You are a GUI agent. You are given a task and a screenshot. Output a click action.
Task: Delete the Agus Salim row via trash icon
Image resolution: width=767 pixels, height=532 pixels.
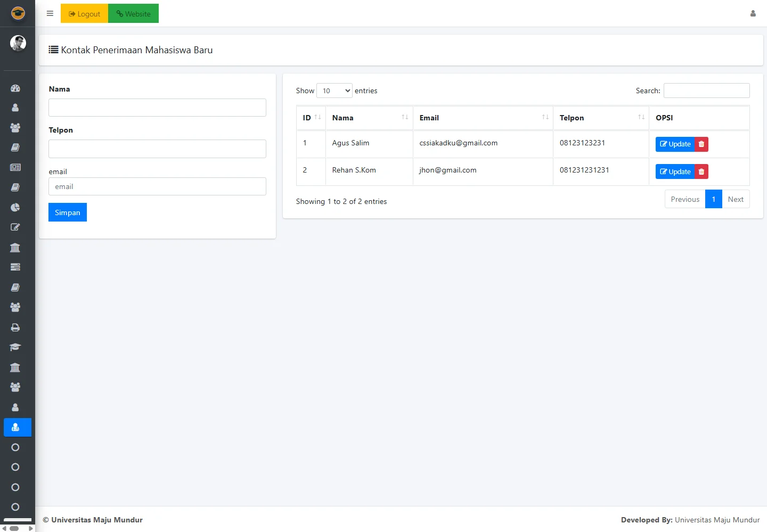tap(701, 144)
